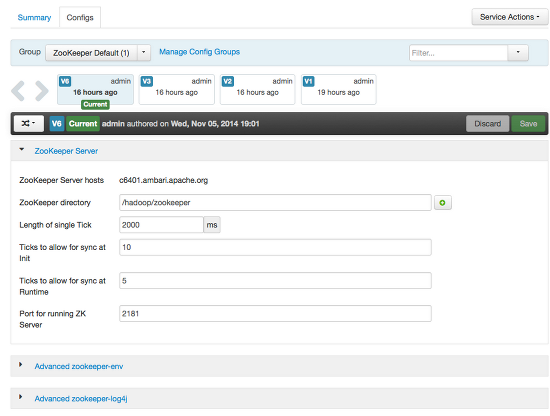The image size is (550, 416).
Task: Open the Filter options dropdown arrow
Action: [518, 53]
